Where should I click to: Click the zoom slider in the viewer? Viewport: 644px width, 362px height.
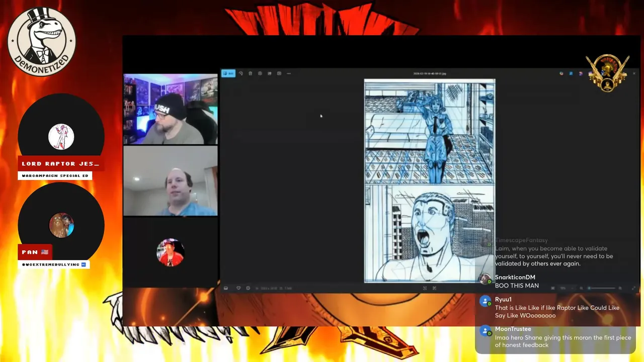(601, 288)
